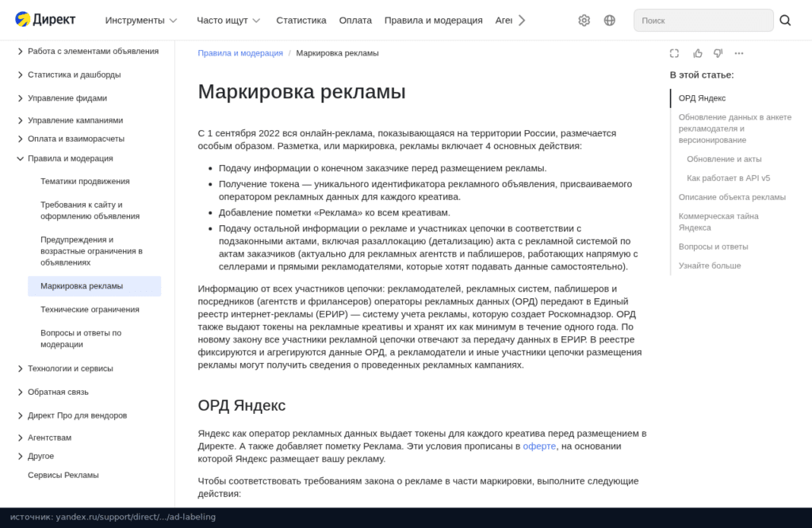812x528 pixels.
Task: Click the thumbs down icon
Action: tap(718, 53)
